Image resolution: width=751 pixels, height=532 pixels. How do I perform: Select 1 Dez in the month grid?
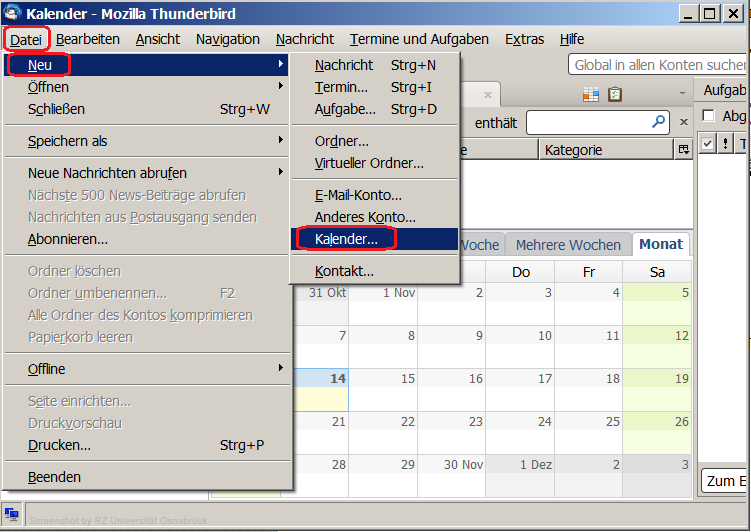click(520, 476)
